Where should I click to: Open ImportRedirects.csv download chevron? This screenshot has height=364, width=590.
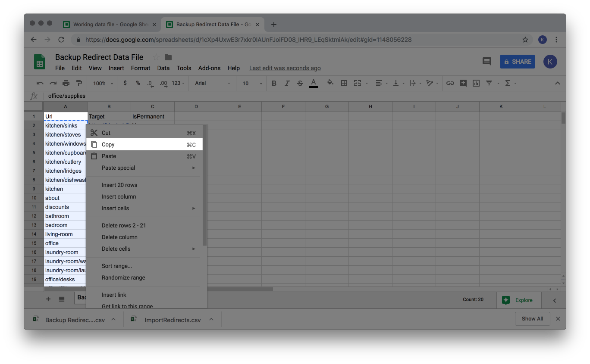(211, 319)
